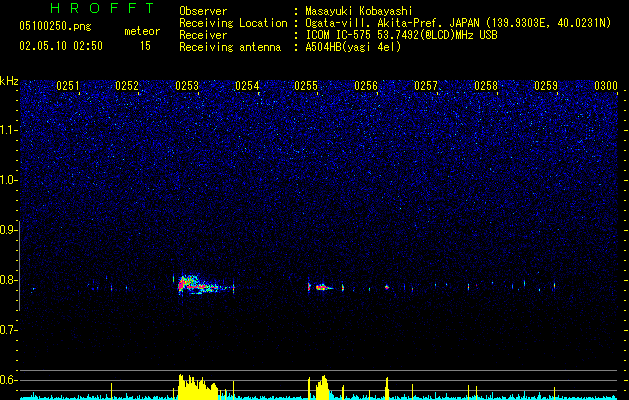629x400 pixels.
Task: Click the Receiving antenna label
Action: [x=230, y=47]
